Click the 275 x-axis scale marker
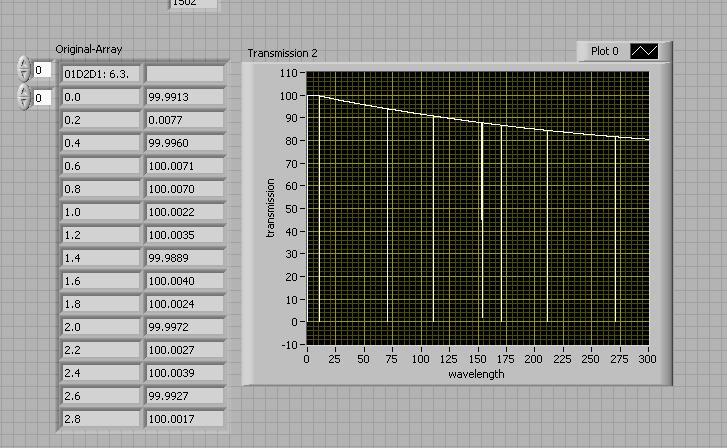The width and height of the screenshot is (727, 448). [x=619, y=359]
